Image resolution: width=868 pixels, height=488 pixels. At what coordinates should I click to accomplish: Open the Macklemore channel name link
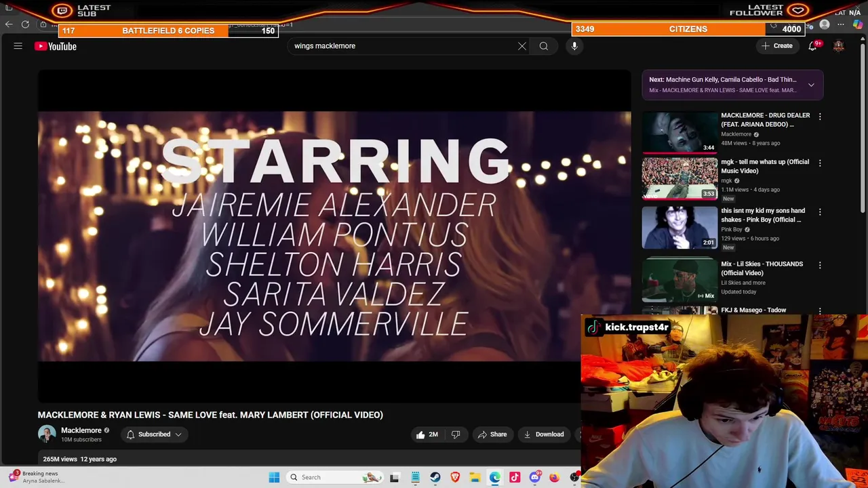tap(81, 430)
